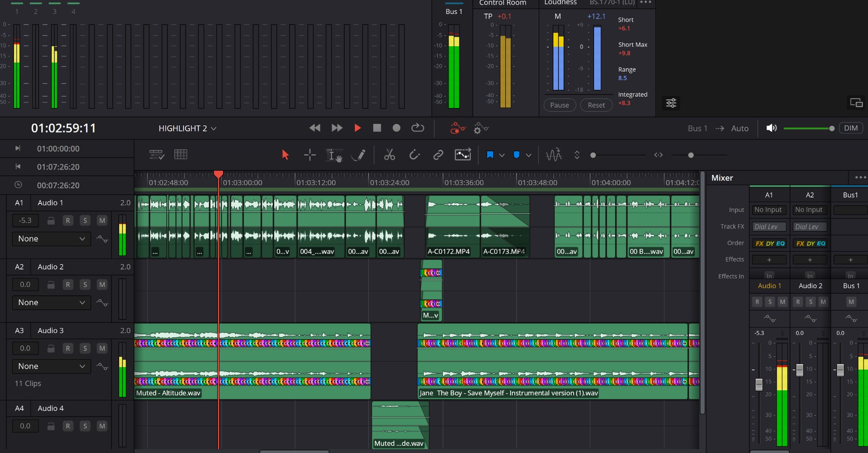
Task: Click the playhead marker on the ruler
Action: click(x=218, y=174)
